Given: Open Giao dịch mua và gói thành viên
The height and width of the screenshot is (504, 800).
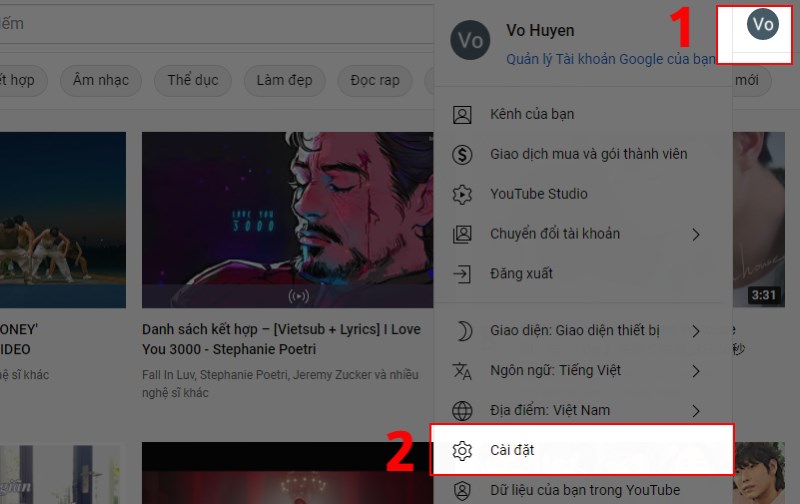Looking at the screenshot, I should point(583,154).
